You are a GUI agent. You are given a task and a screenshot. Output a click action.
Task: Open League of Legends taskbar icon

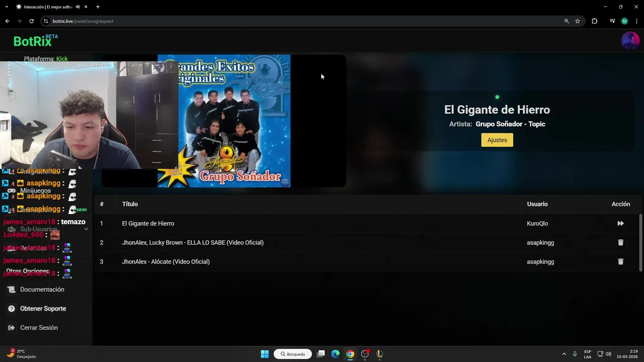pos(380,354)
